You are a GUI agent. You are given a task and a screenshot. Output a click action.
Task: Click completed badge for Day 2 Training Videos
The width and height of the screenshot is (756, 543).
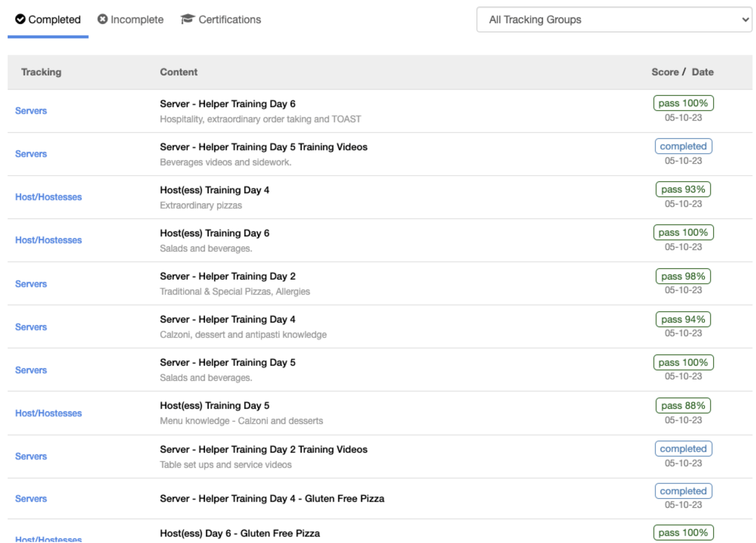(x=683, y=449)
